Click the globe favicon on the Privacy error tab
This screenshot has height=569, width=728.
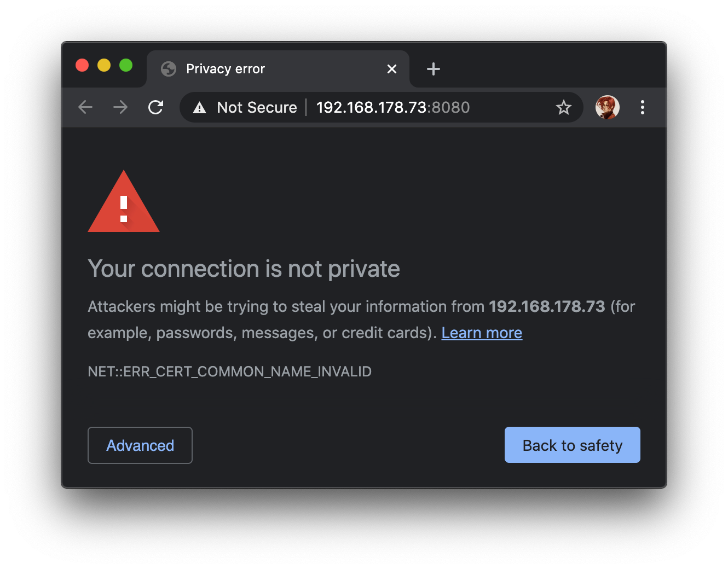[x=168, y=69]
